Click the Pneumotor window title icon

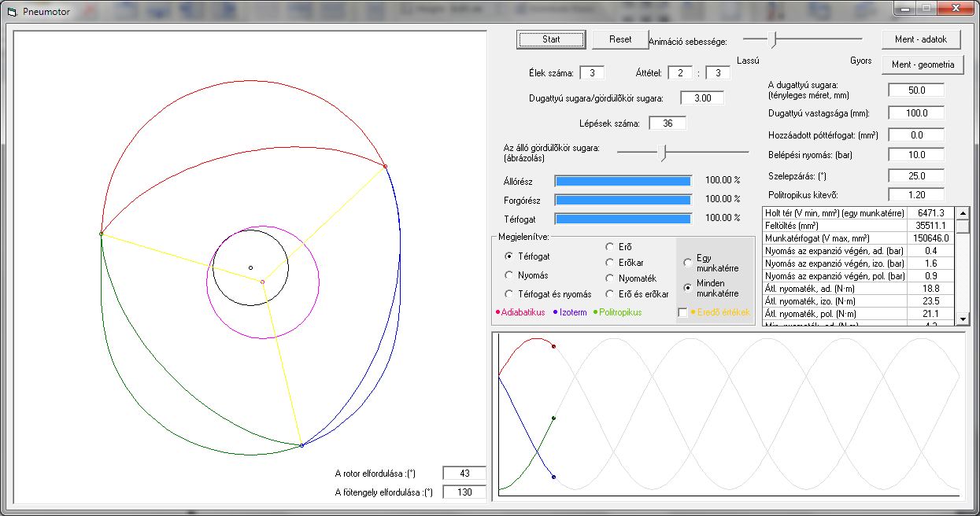pyautogui.click(x=11, y=12)
